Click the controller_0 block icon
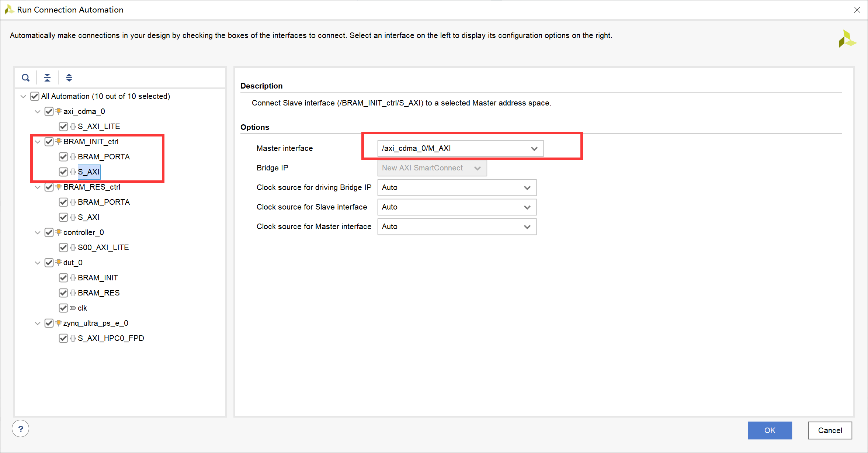Screen dimensions: 868x453 (x=58, y=232)
